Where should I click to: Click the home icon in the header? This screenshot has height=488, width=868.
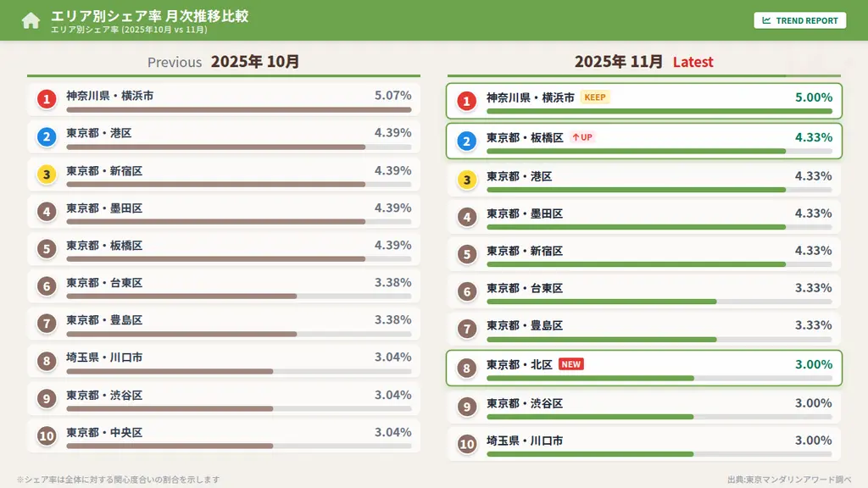tap(31, 19)
